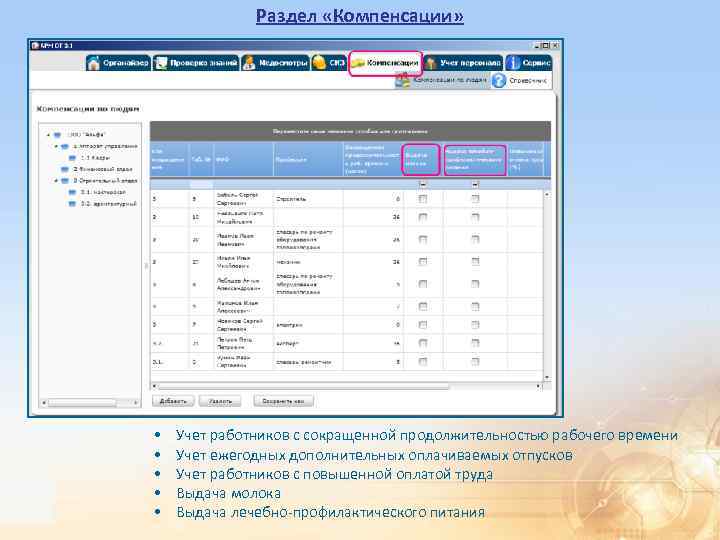Click the blue info icon on the Сервис tab

click(x=514, y=63)
